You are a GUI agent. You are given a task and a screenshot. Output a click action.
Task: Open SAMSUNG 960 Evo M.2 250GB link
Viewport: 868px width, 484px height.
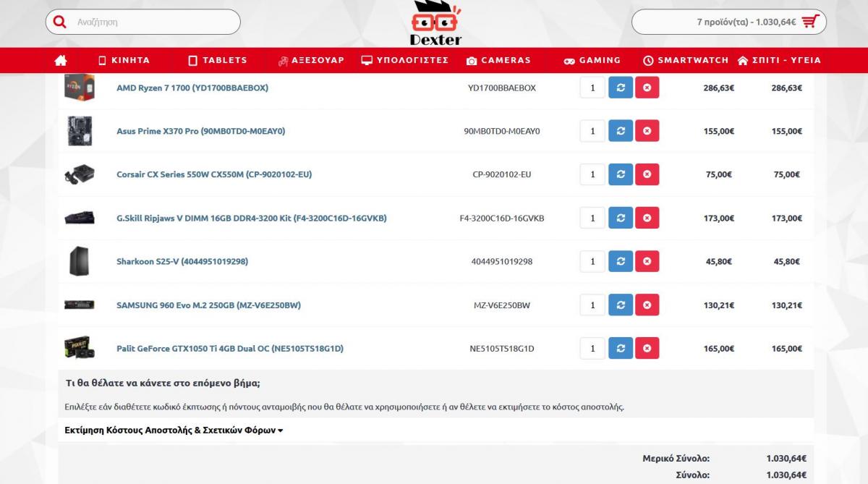click(208, 305)
